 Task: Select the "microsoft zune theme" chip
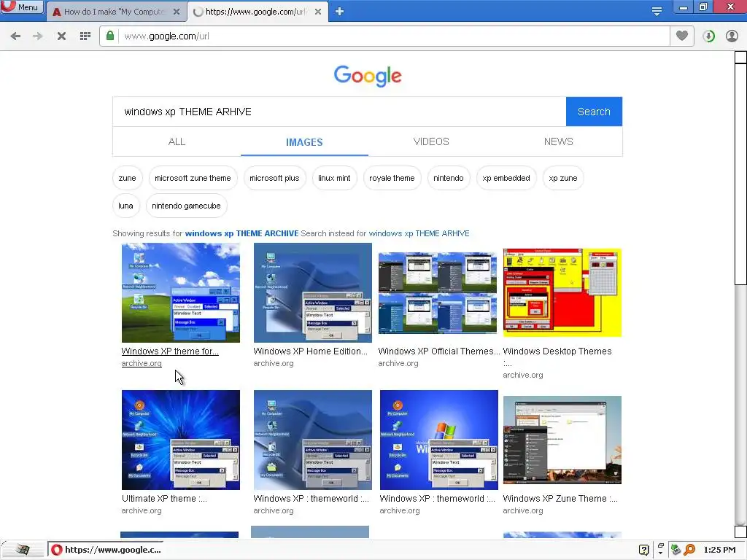(193, 178)
